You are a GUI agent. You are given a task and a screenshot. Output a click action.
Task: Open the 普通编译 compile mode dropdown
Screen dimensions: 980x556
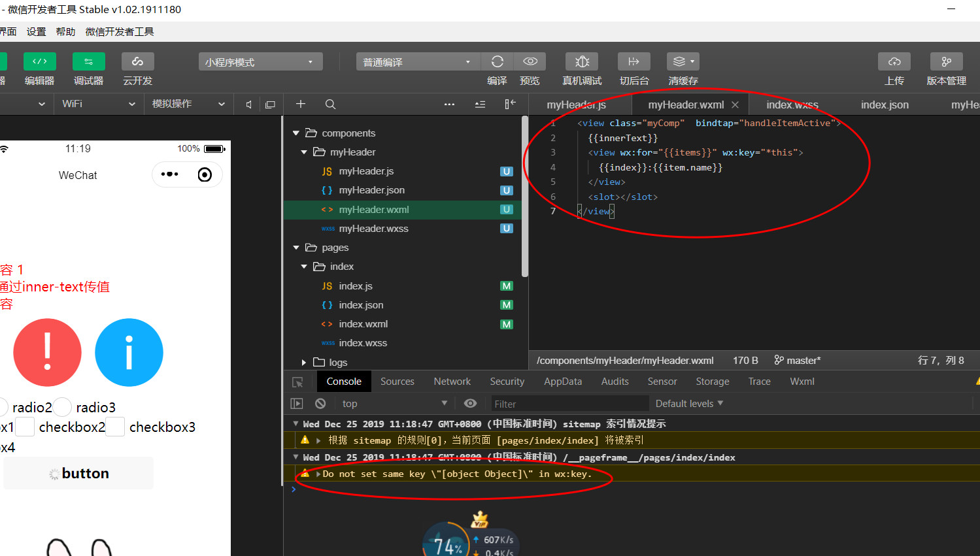pos(418,62)
